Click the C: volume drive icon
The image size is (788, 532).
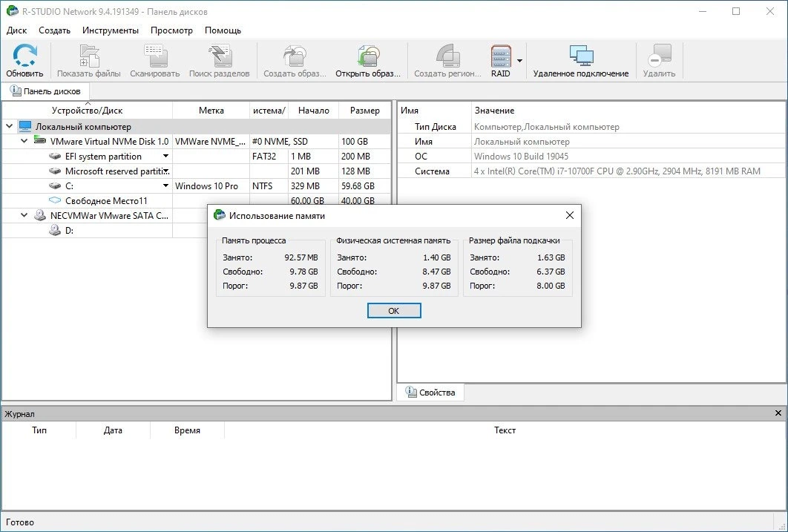pos(55,186)
